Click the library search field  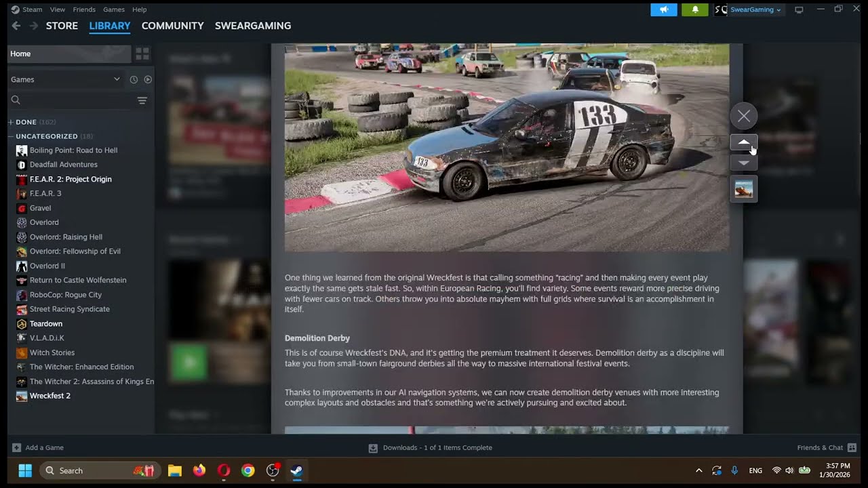pyautogui.click(x=71, y=100)
